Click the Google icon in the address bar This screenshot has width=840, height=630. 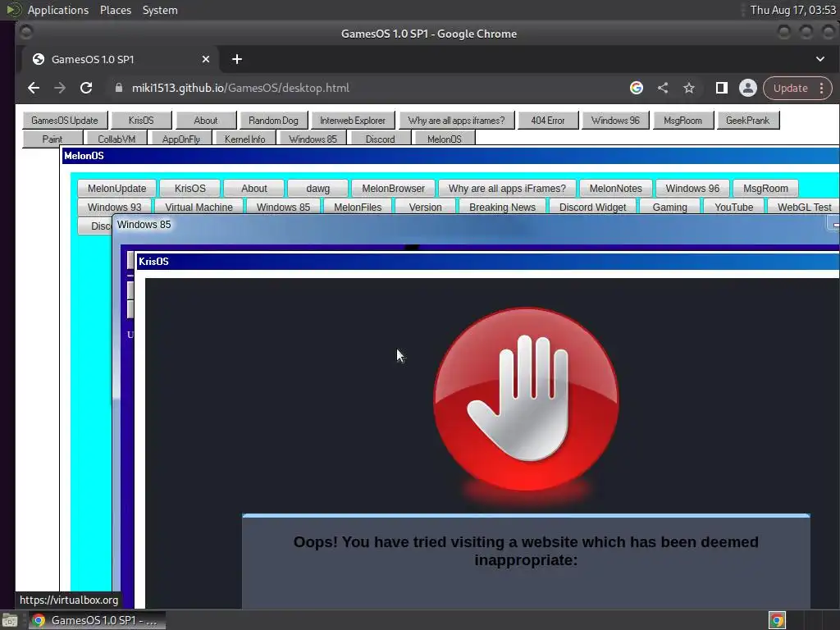click(637, 88)
